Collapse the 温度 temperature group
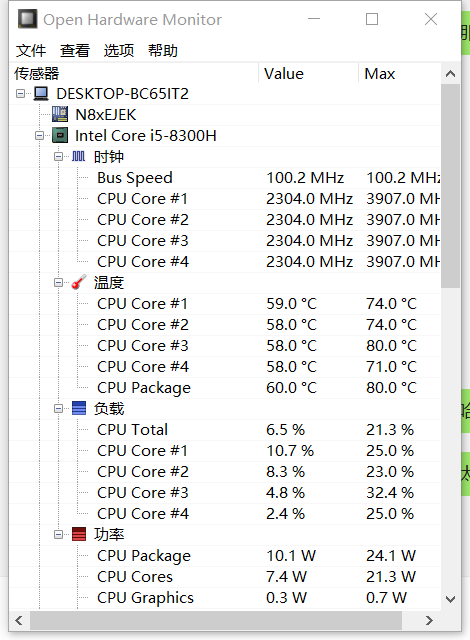 pos(59,282)
